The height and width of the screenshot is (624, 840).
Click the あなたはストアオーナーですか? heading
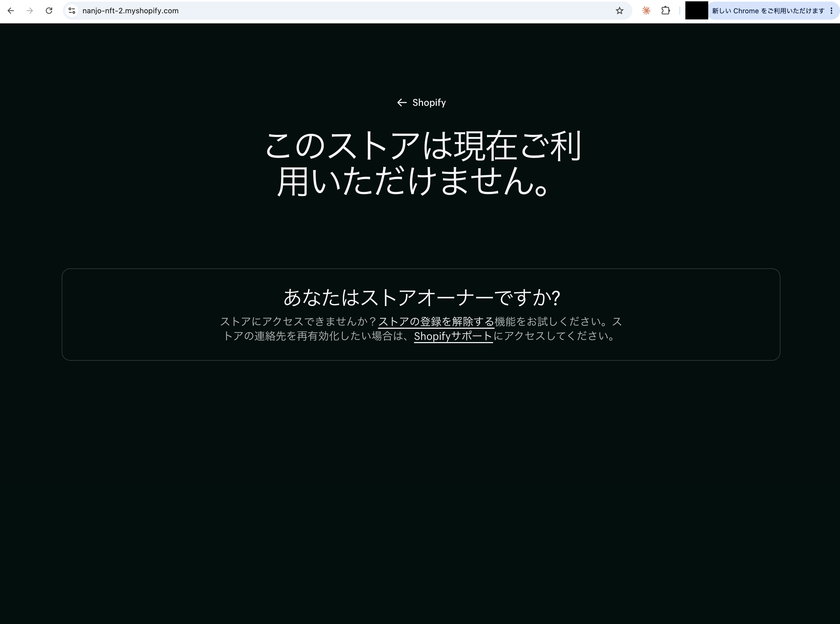(421, 297)
